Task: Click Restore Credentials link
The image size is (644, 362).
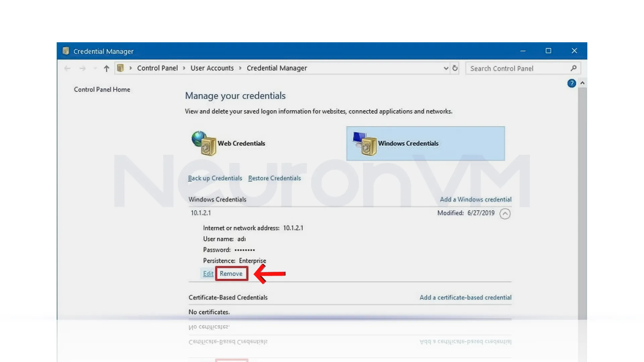Action: pos(274,178)
